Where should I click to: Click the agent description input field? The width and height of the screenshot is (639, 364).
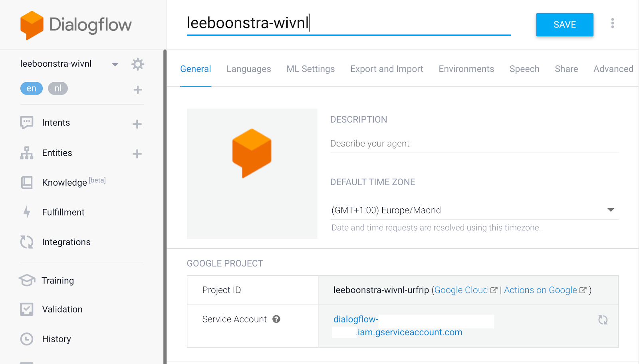point(474,144)
